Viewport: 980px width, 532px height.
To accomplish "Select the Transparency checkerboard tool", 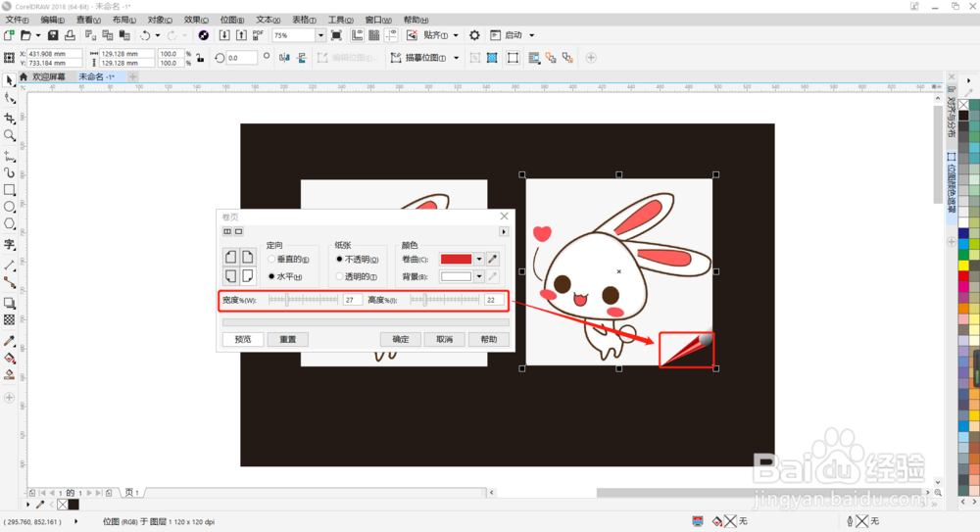I will [x=10, y=319].
